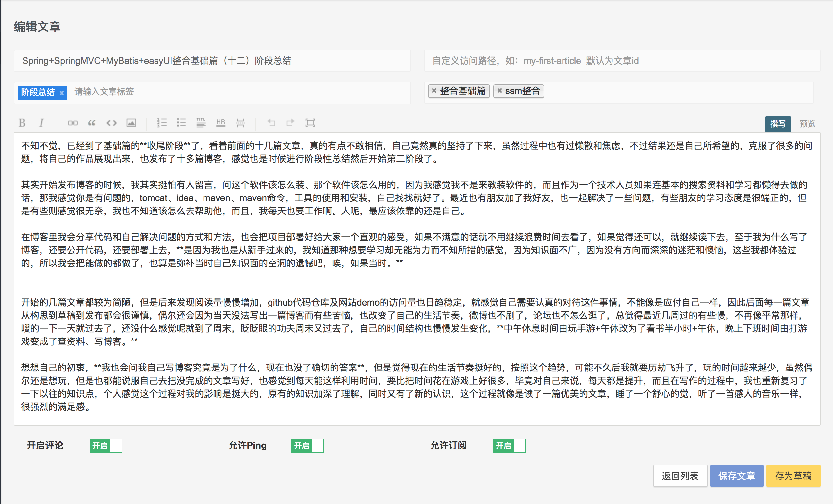
Task: Switch to the 预览 preview tab
Action: 807,124
